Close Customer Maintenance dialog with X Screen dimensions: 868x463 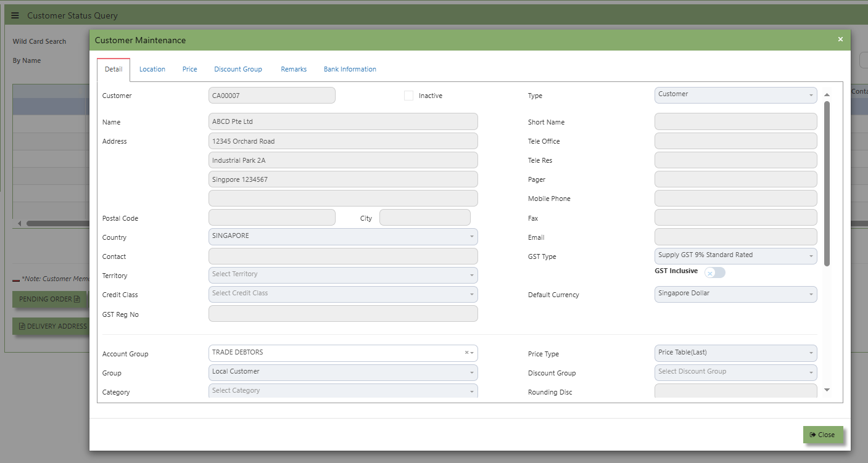click(x=840, y=39)
